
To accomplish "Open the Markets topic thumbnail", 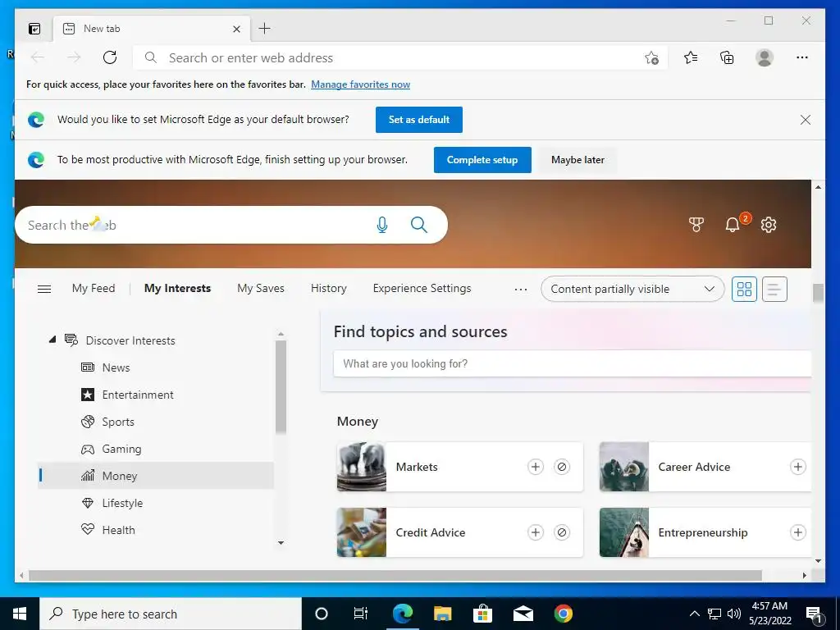I will (x=362, y=467).
